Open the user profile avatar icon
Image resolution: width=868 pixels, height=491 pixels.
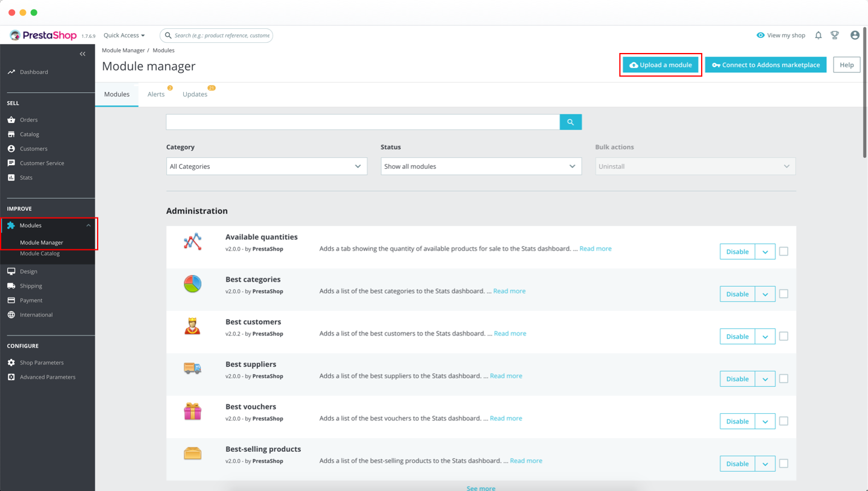click(855, 36)
